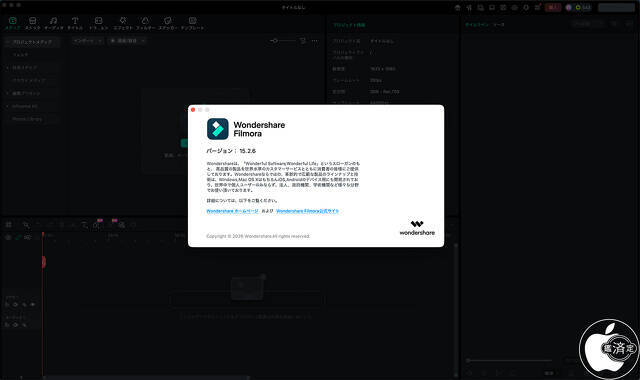Open the Record dropdown in media panel
This screenshot has height=380, width=640.
127,41
